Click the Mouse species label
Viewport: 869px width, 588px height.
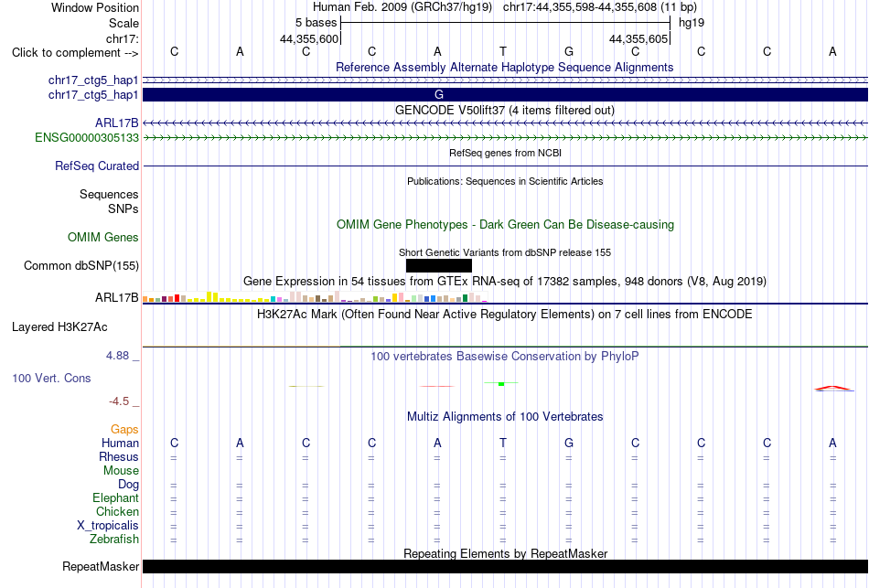(121, 471)
